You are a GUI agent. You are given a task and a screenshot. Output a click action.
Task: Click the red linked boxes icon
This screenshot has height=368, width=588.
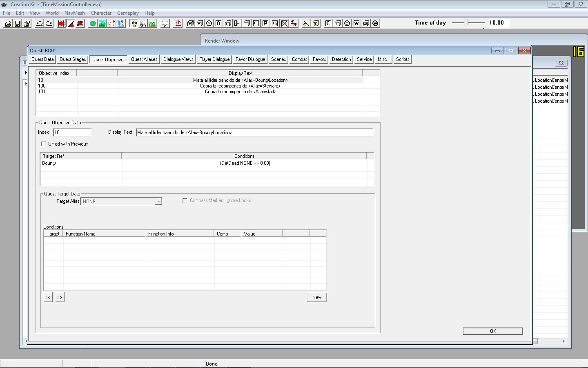coord(294,23)
